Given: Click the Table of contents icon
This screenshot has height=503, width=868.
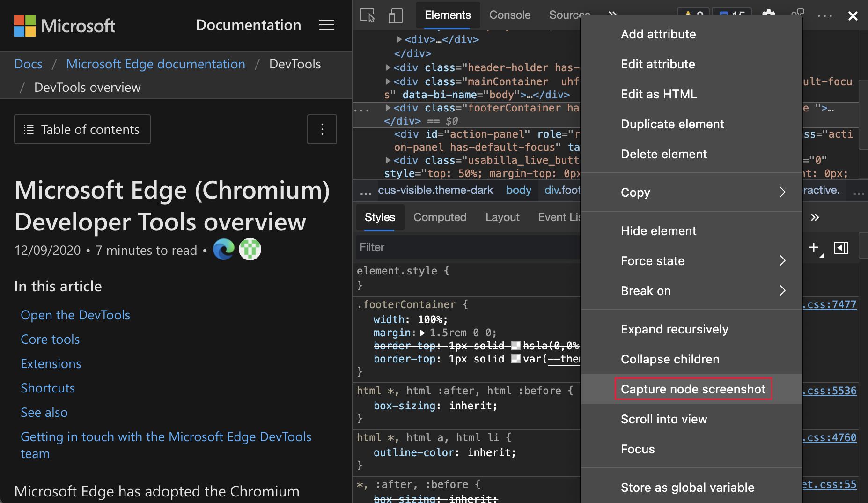Looking at the screenshot, I should click(29, 129).
